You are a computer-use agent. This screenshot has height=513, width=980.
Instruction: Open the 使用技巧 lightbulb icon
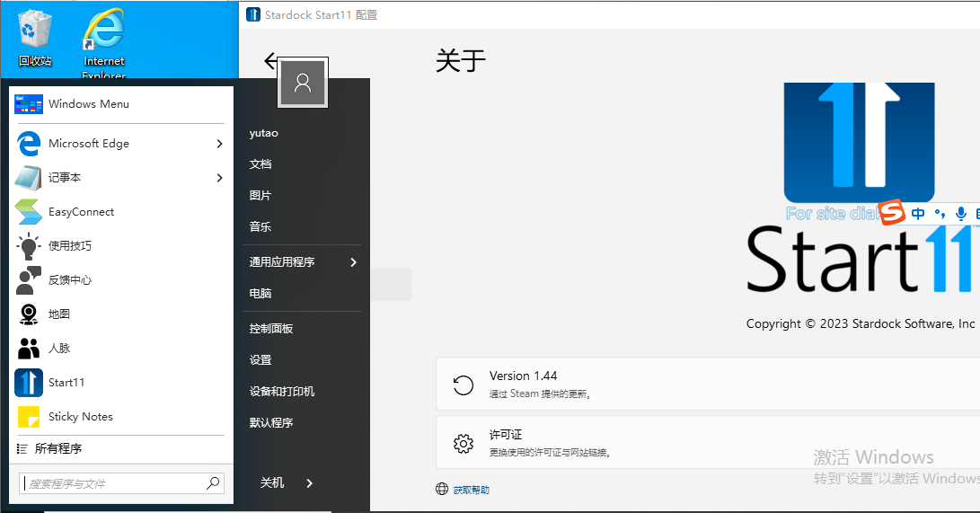[28, 245]
